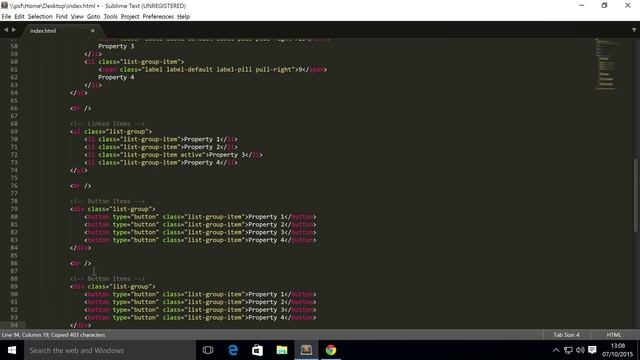This screenshot has width=640, height=360.
Task: Open the volume control tray icon
Action: (x=580, y=350)
